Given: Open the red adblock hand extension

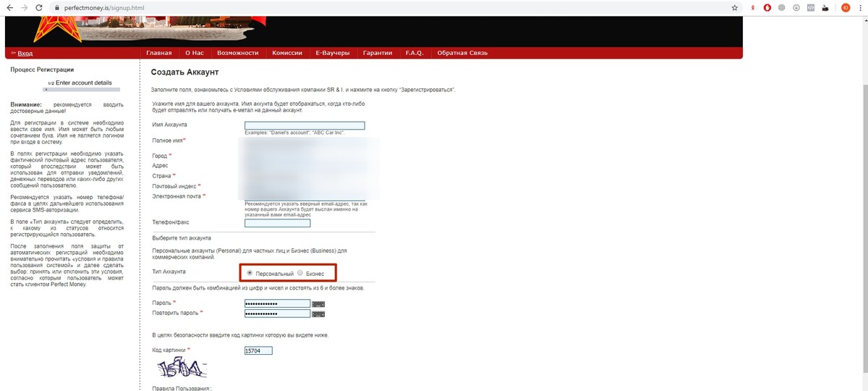Looking at the screenshot, I should (x=767, y=7).
